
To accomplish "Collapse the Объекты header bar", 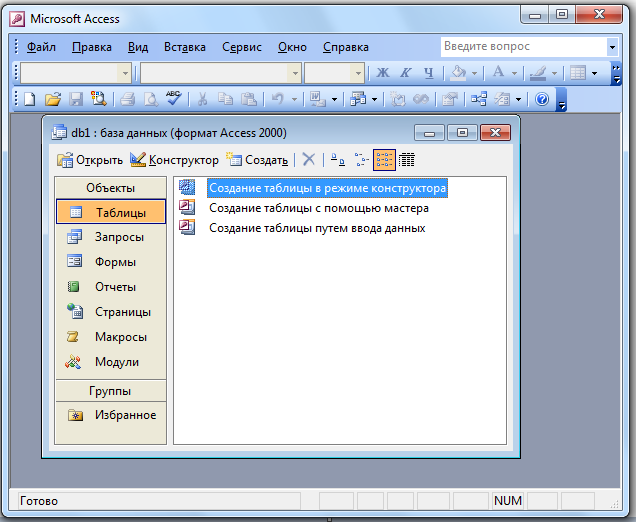I will tap(111, 188).
